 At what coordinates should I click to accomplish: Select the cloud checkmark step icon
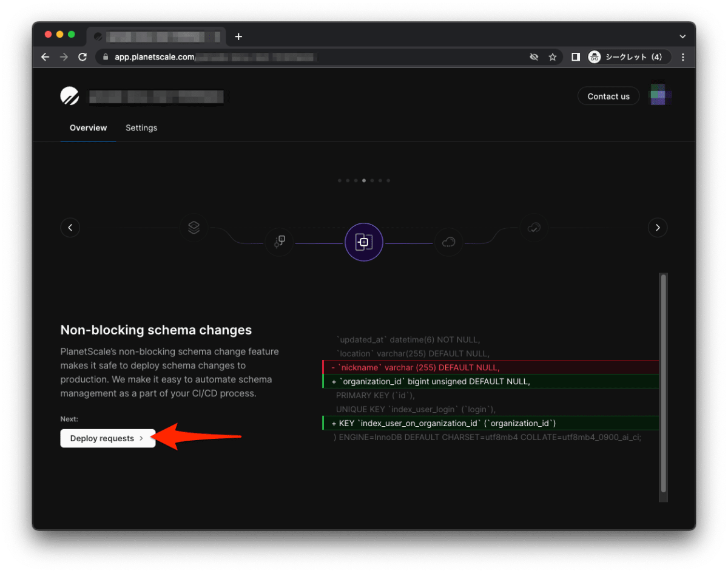pyautogui.click(x=534, y=228)
